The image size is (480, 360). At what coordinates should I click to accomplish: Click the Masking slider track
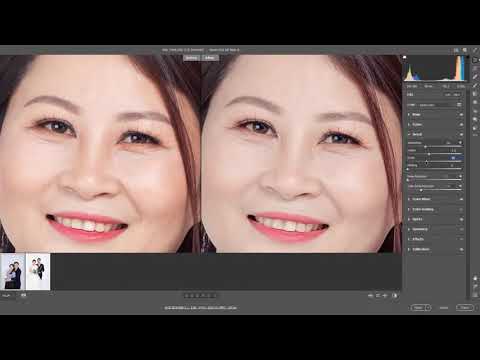coord(435,169)
